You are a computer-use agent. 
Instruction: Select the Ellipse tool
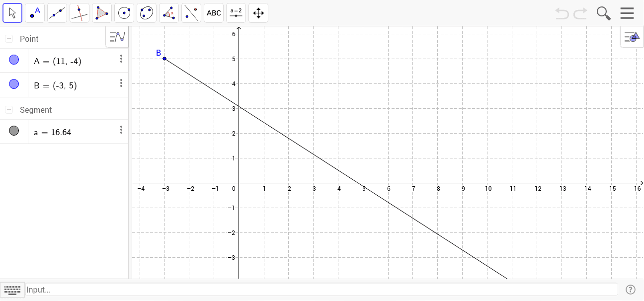[146, 12]
